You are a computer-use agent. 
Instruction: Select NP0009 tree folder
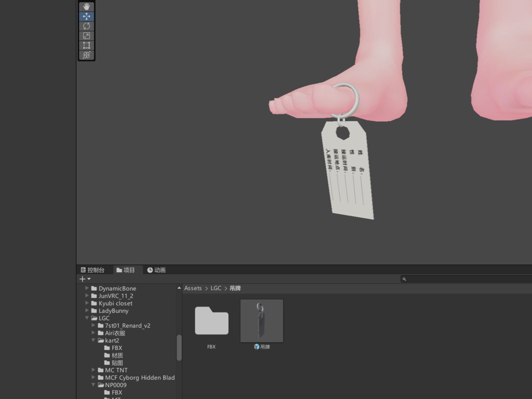(x=112, y=385)
